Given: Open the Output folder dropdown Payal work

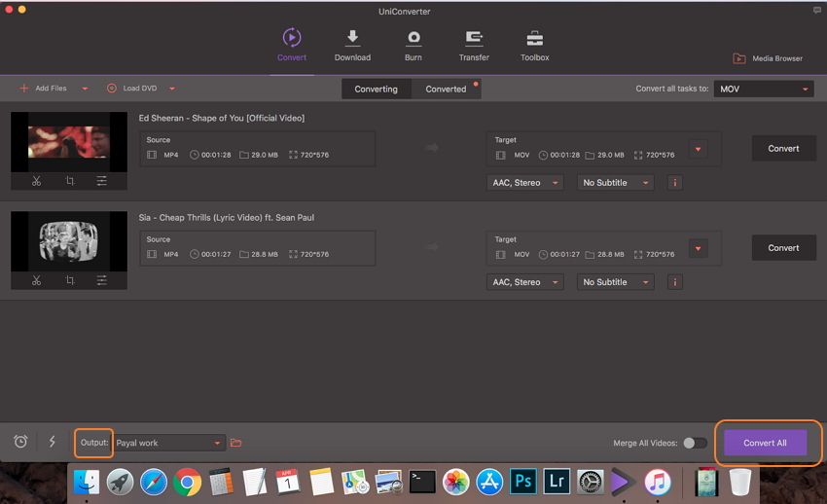Looking at the screenshot, I should (x=169, y=443).
